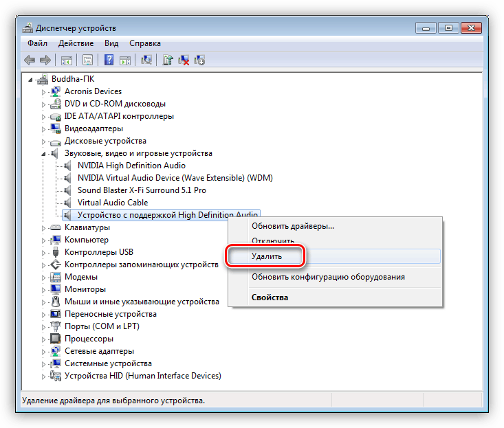Click the status bar text Удаление драйвера для выбранного устройства
The image size is (504, 428).
click(x=113, y=401)
